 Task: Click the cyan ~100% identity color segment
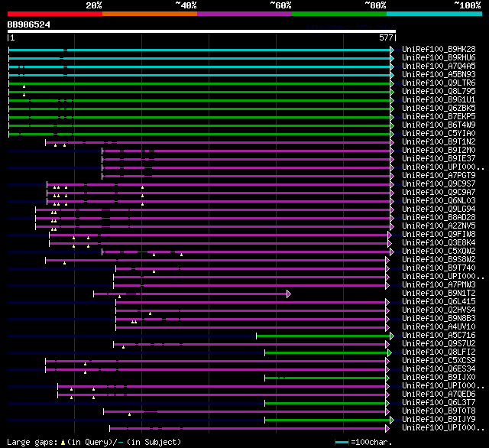pyautogui.click(x=435, y=14)
